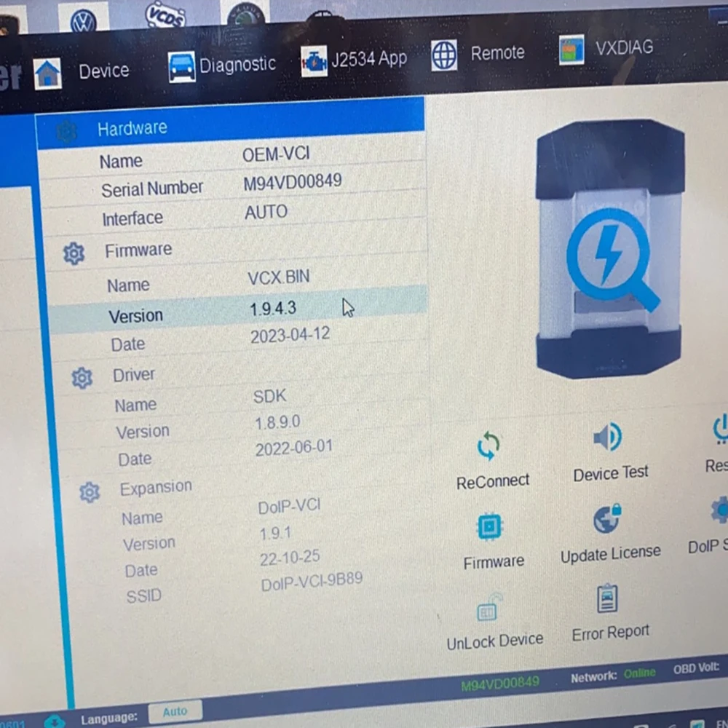Open the J2534 App engine icon
The height and width of the screenshot is (728, 728).
coord(314,61)
